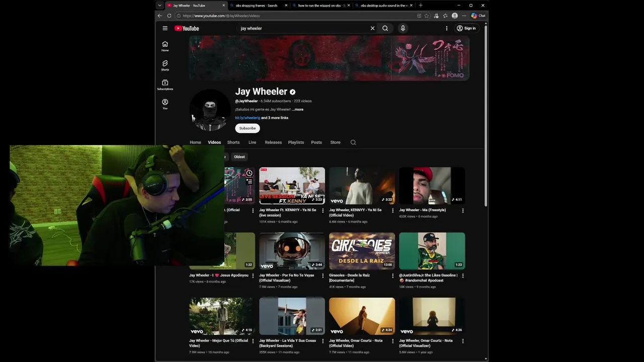644x362 pixels.
Task: Open options for She Likes Gasoline video
Action: [463, 276]
